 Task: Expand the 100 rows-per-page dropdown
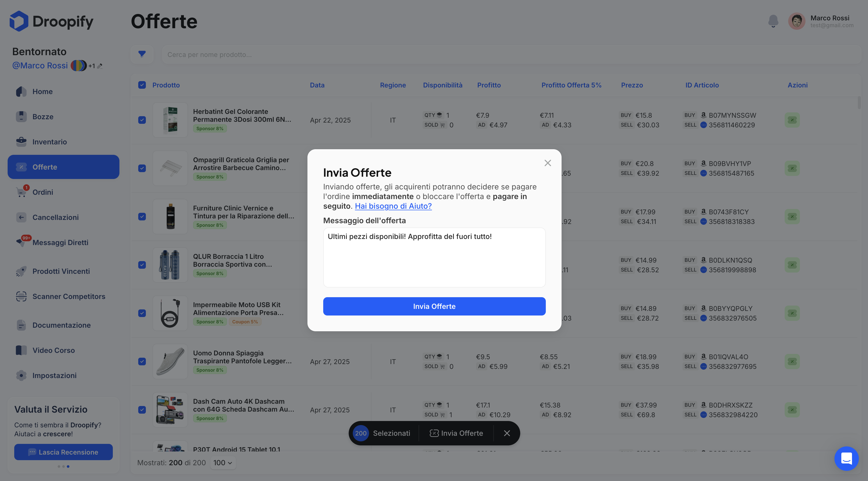223,463
